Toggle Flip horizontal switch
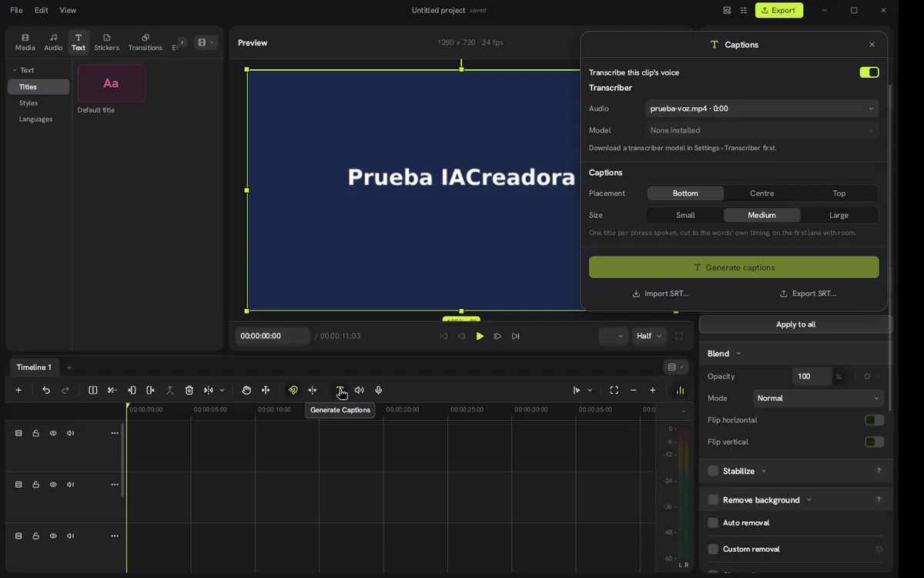The height and width of the screenshot is (578, 924). (x=874, y=420)
